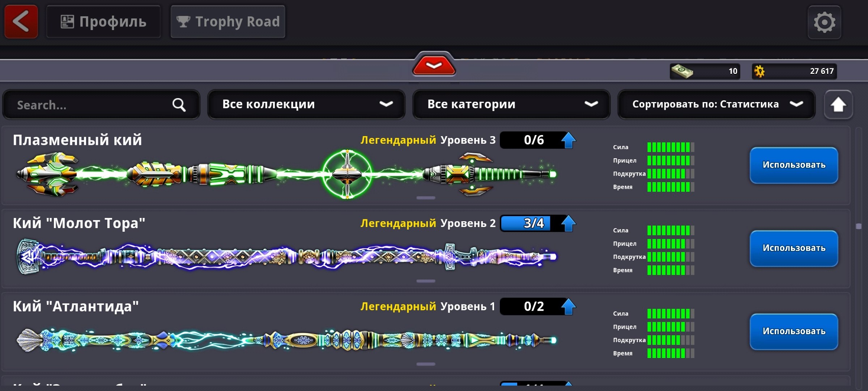Screen dimensions: 868x391
Task: Toggle sort direction with the up arrow
Action: (838, 105)
